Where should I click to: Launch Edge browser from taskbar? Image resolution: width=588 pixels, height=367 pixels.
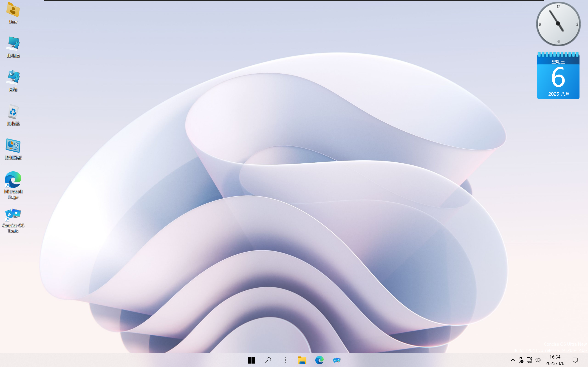(319, 360)
